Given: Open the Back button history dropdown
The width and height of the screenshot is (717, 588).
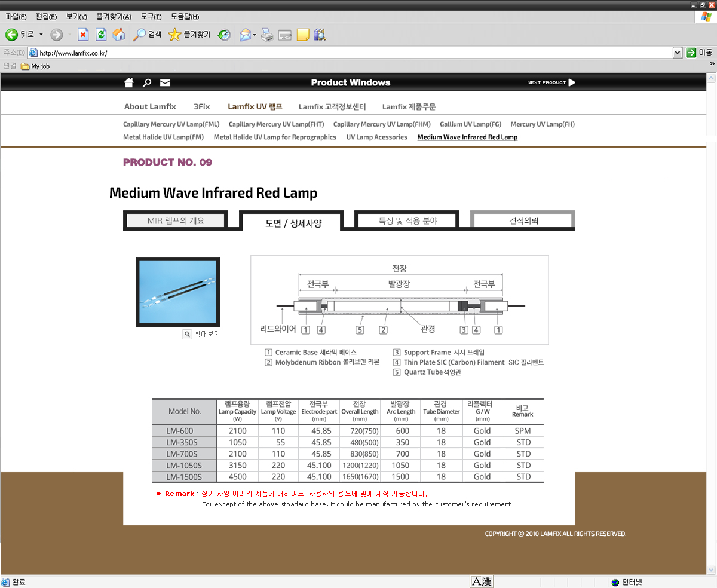Looking at the screenshot, I should tap(41, 35).
